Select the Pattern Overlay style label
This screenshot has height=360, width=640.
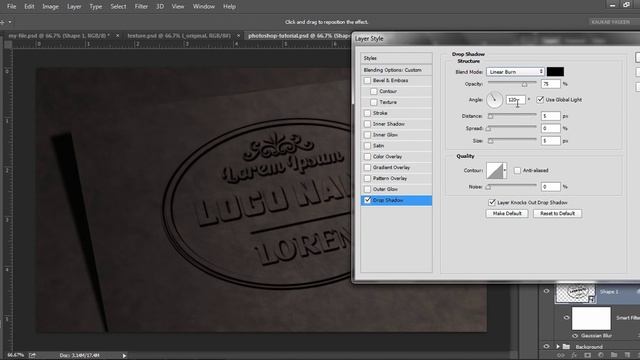[390, 178]
